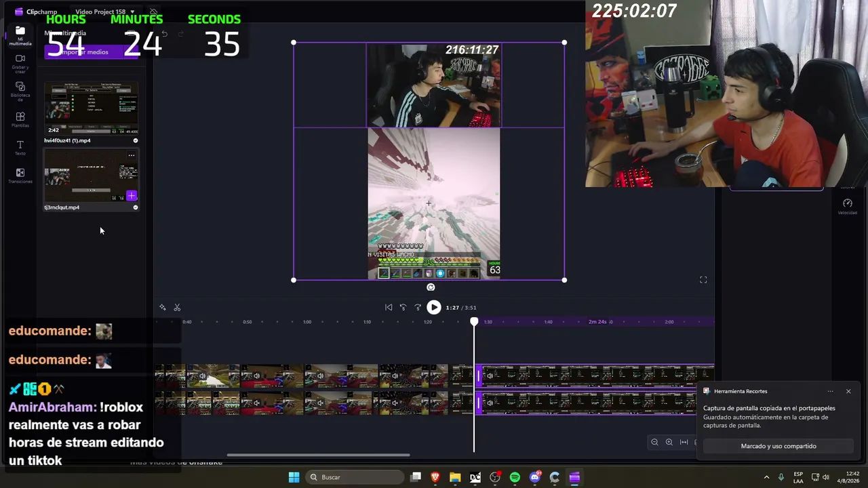Open more options on tj3rnclqut.mp4 thumbnail
Viewport: 868px width, 488px height.
tap(132, 155)
